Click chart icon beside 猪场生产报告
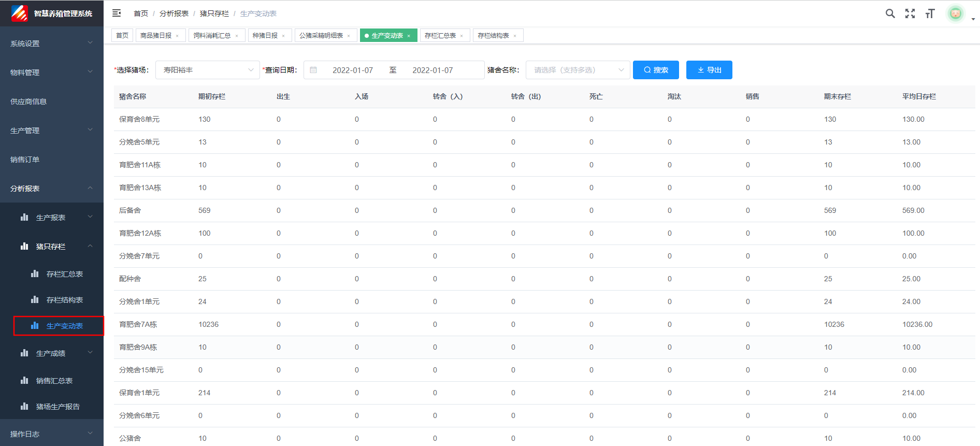 click(x=24, y=406)
